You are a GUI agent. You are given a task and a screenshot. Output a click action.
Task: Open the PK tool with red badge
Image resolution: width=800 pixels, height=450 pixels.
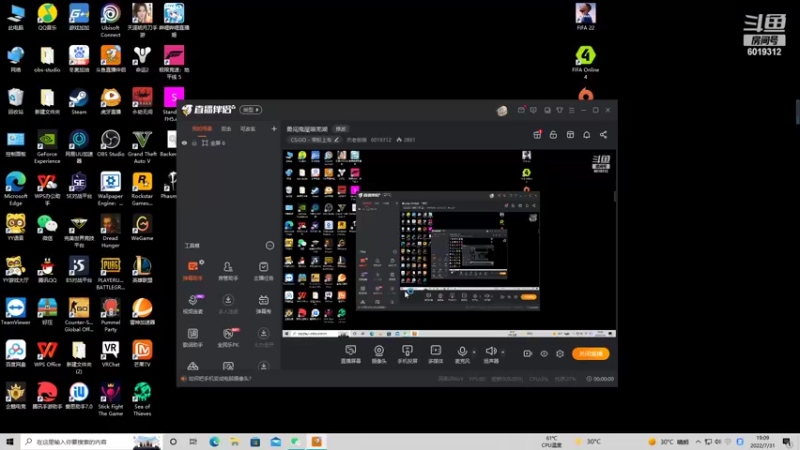click(228, 338)
